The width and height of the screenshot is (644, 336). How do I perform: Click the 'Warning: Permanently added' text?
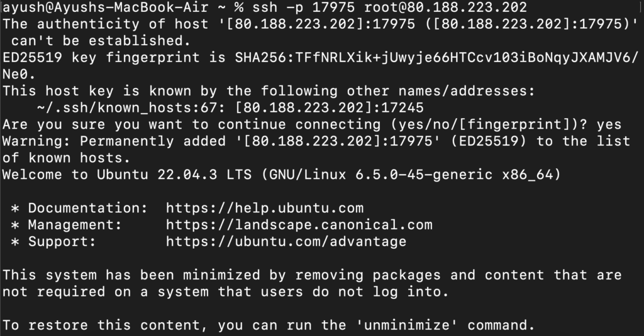pos(120,141)
